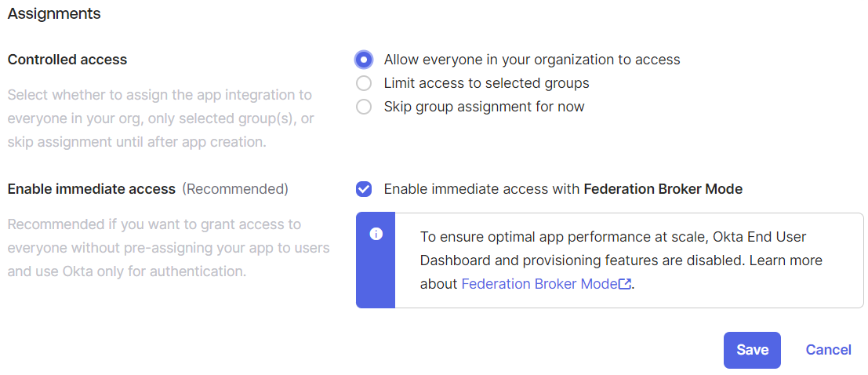Cancel the app integration changes
This screenshot has height=375, width=868.
828,350
